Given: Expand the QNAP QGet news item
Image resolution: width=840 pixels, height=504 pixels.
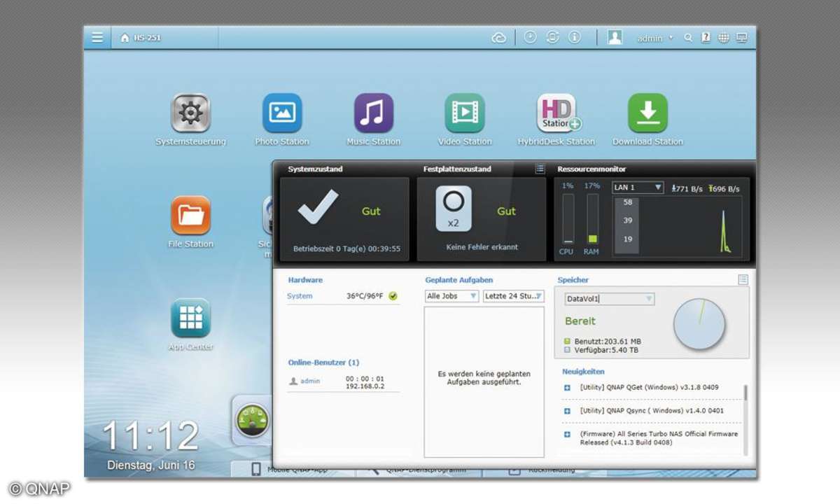Looking at the screenshot, I should [567, 387].
